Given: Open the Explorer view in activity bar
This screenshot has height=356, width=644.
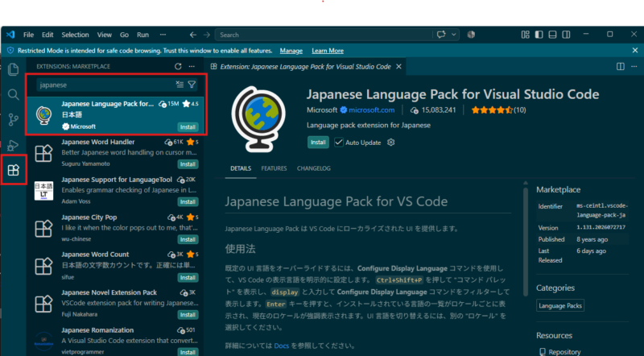Looking at the screenshot, I should click(x=13, y=69).
